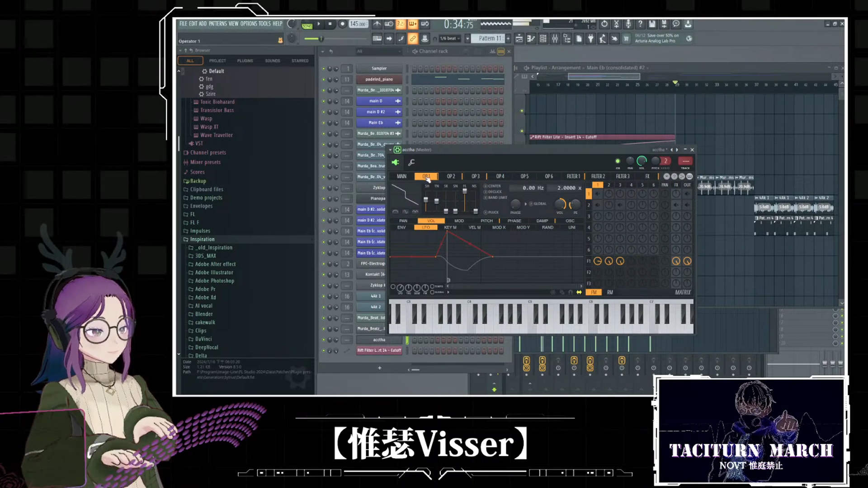Click the waveform icon on main D channel
Viewport: 868px width, 488px height.
pyautogui.click(x=398, y=101)
